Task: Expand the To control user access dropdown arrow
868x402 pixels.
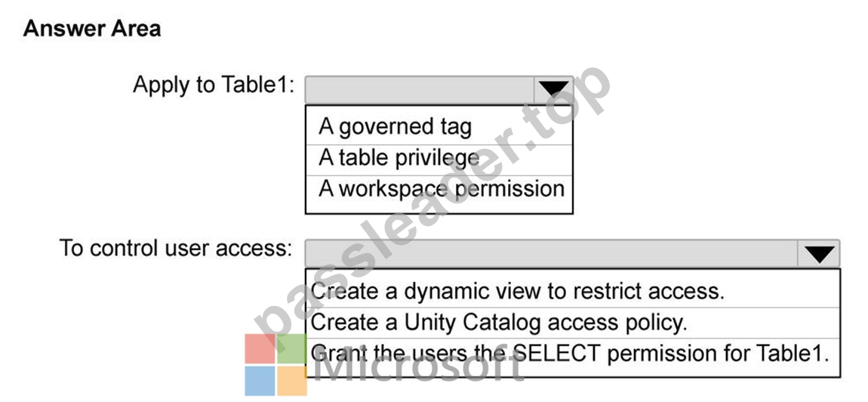Action: pyautogui.click(x=819, y=253)
